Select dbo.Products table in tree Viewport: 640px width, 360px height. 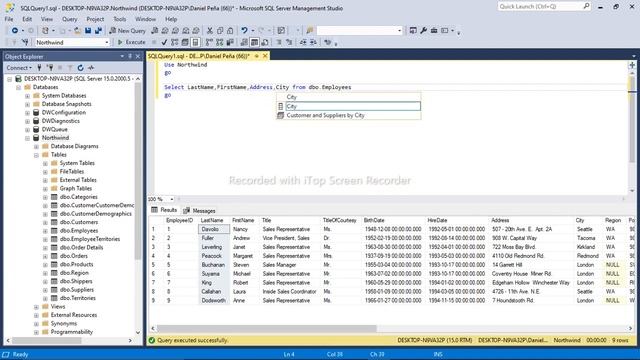click(77, 264)
